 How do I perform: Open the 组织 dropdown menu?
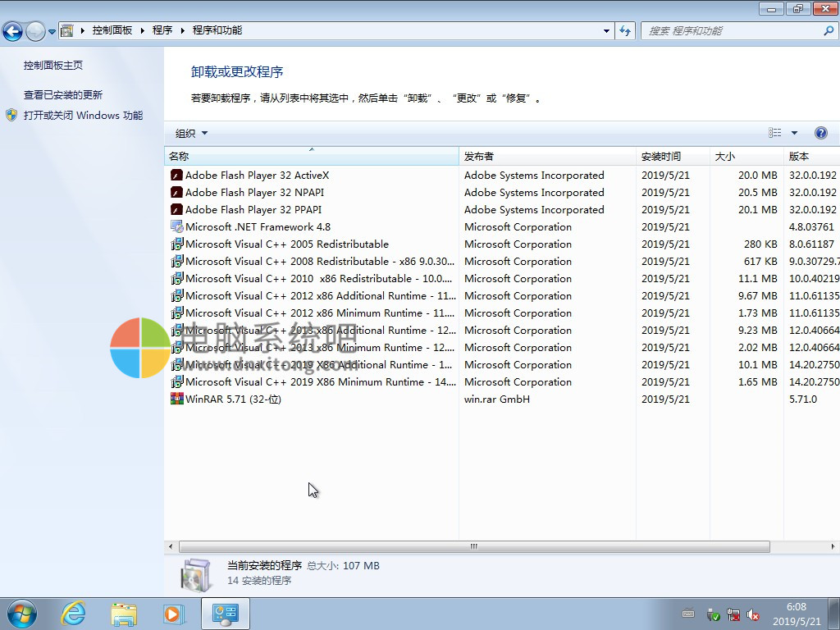(191, 134)
